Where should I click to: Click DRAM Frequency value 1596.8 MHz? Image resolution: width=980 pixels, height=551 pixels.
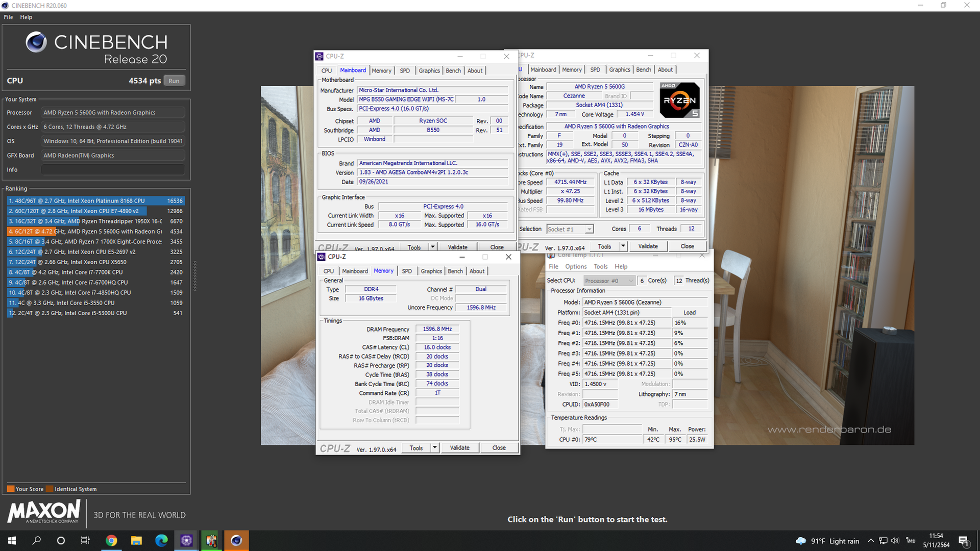(x=437, y=329)
